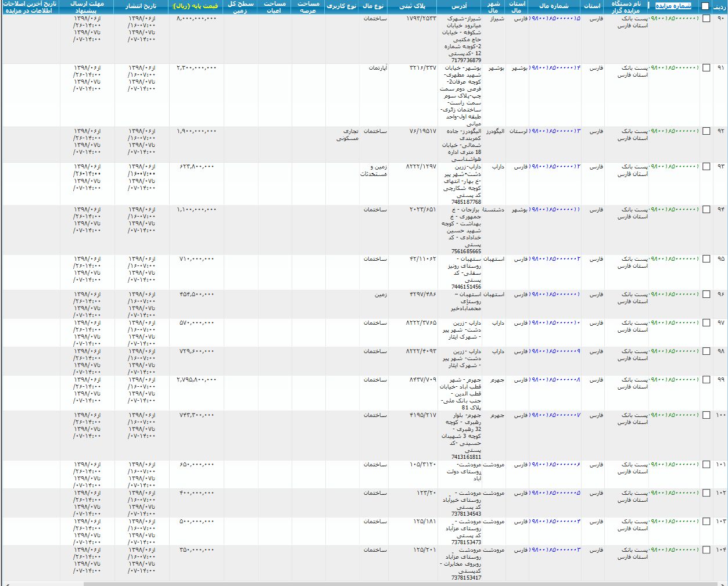Select the checkbox on row 93
Viewport: 728px width, 586px height.
coord(706,167)
